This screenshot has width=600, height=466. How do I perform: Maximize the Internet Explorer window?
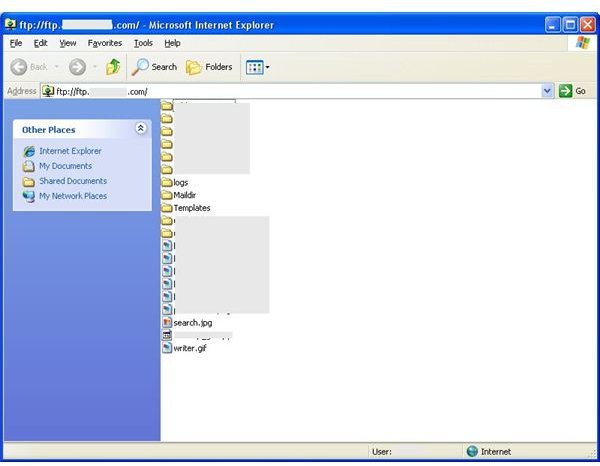pyautogui.click(x=570, y=25)
